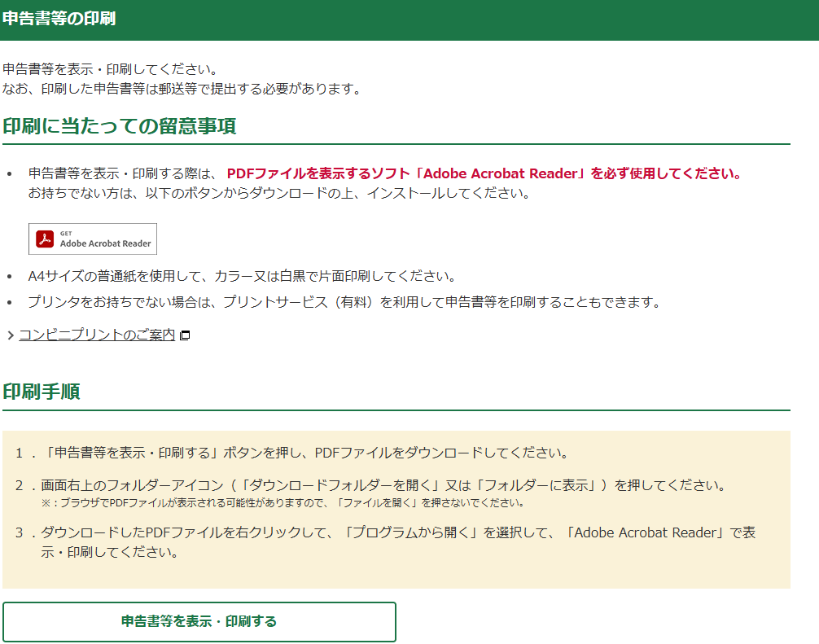Viewport: 819px width, 644px height.
Task: Click the red bold Adobe Acrobat Reader warning text
Action: (x=484, y=173)
